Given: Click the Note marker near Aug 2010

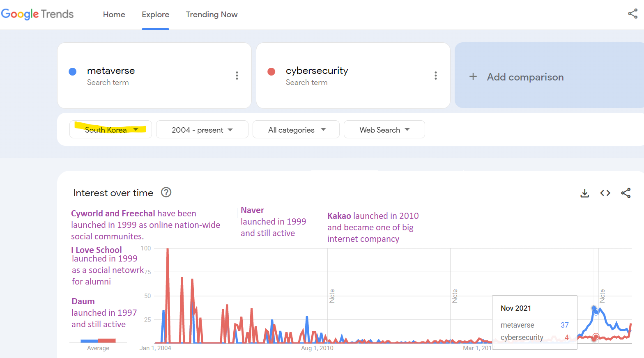Looking at the screenshot, I should pyautogui.click(x=332, y=296).
